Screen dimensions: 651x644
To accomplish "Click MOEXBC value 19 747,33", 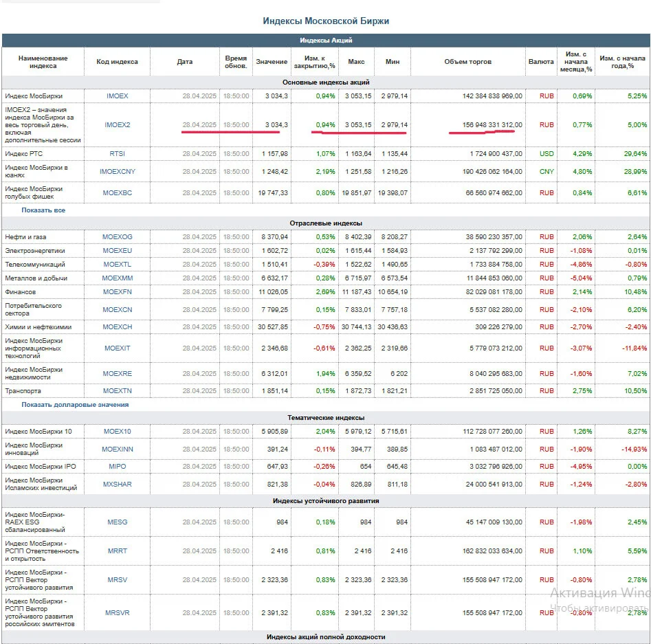I will [273, 192].
